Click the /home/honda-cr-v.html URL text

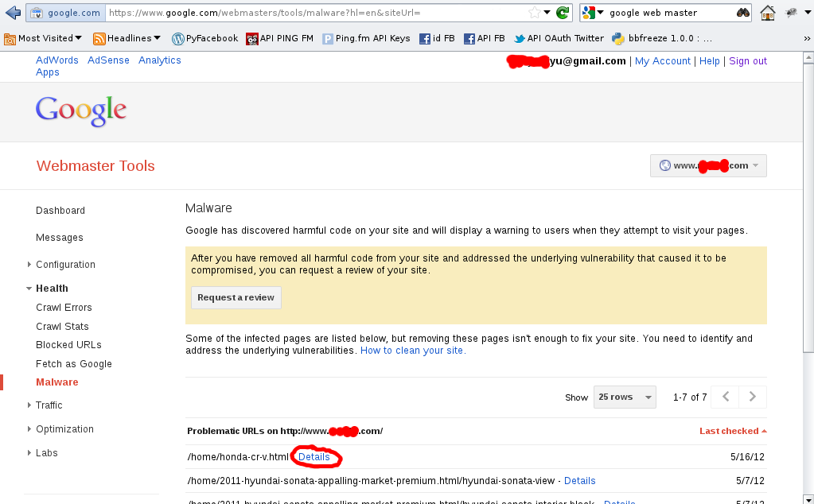(238, 457)
